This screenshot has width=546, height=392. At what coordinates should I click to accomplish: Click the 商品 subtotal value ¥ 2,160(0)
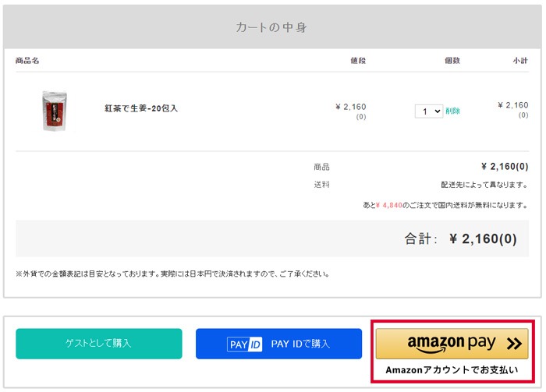[505, 167]
